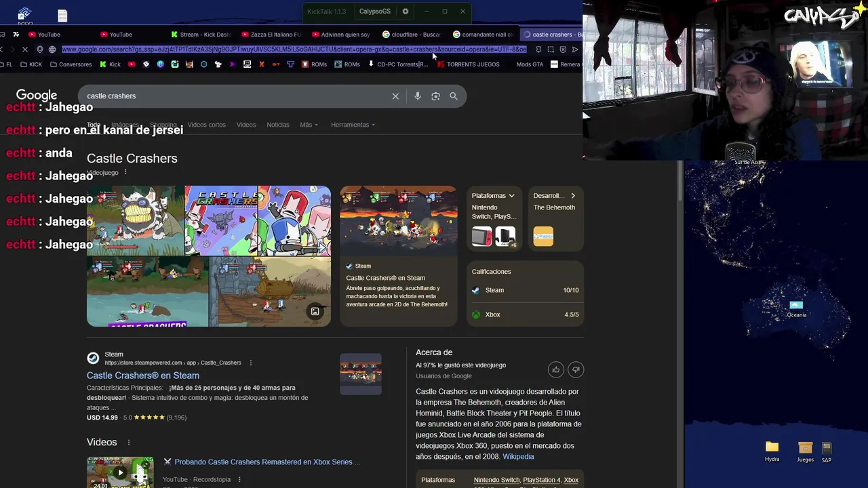Click The Behemoth developer logo

pyautogui.click(x=543, y=237)
